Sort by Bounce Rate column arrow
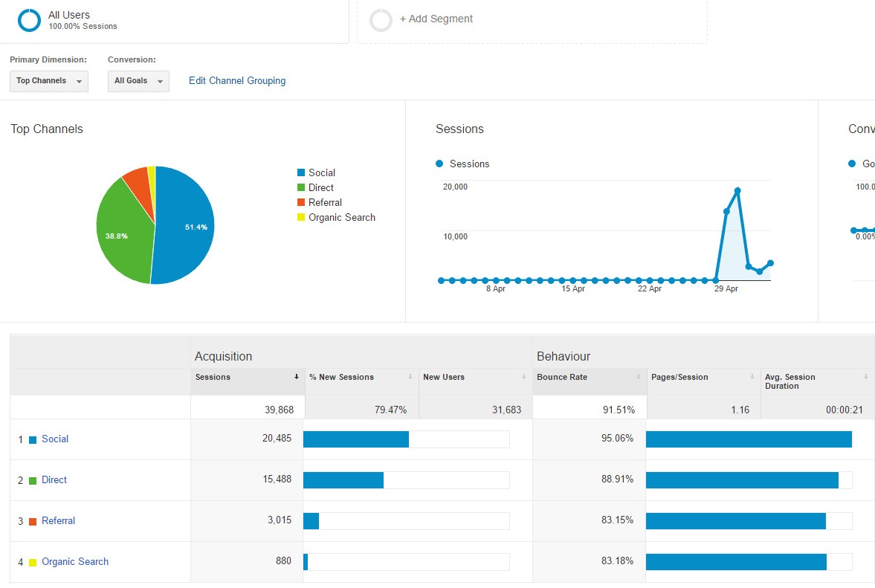 [x=639, y=377]
